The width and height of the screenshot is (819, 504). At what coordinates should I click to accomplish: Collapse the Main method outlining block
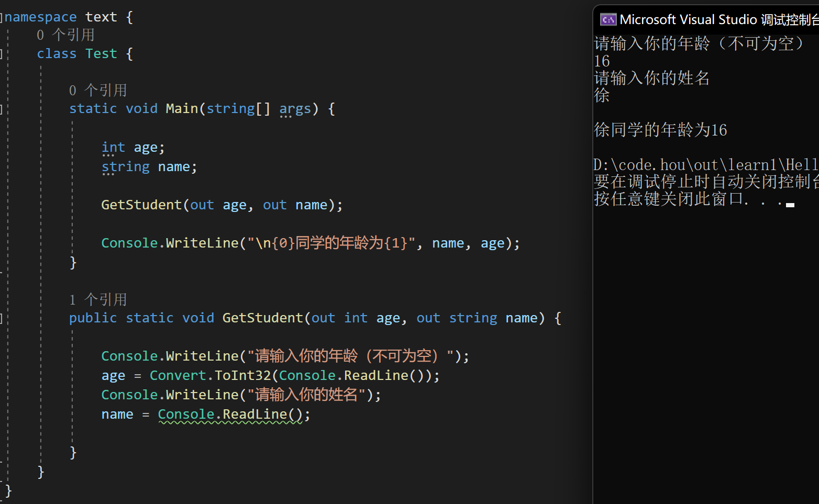2,109
